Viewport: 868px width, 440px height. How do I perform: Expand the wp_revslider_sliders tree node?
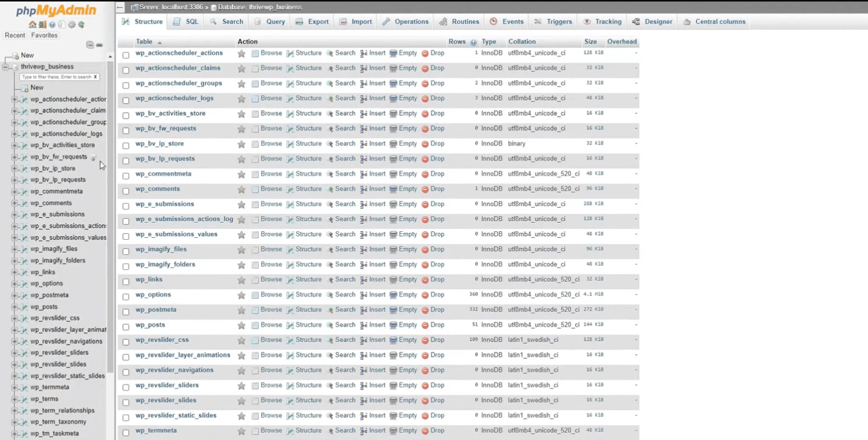14,353
